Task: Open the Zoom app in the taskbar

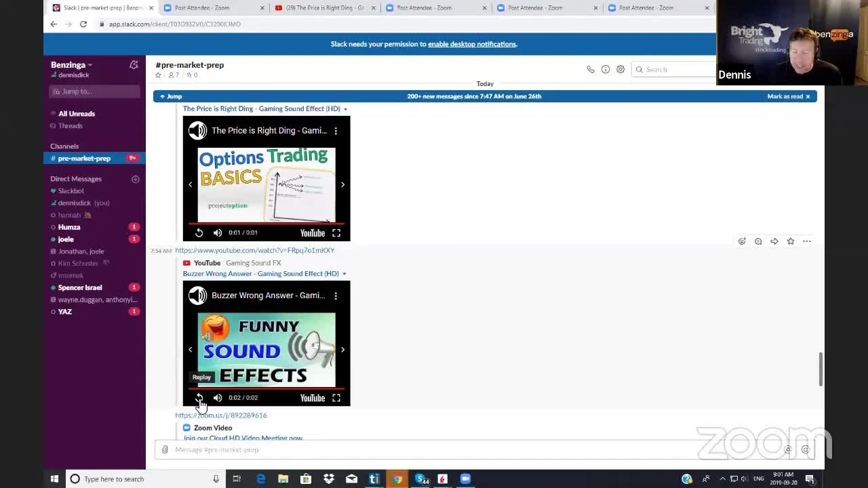Action: click(465, 479)
